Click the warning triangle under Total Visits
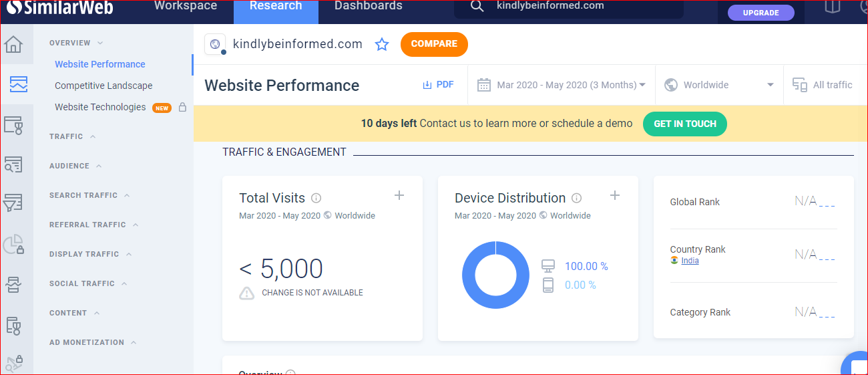 247,293
